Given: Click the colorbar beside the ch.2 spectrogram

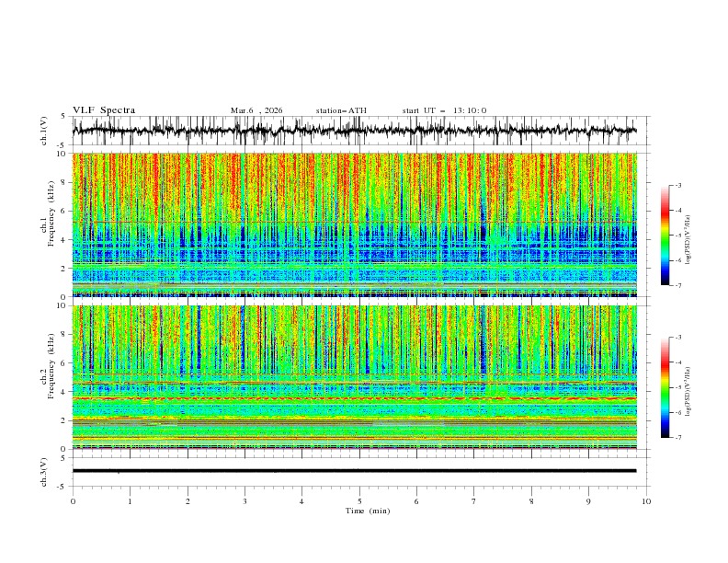Looking at the screenshot, I should (x=665, y=387).
